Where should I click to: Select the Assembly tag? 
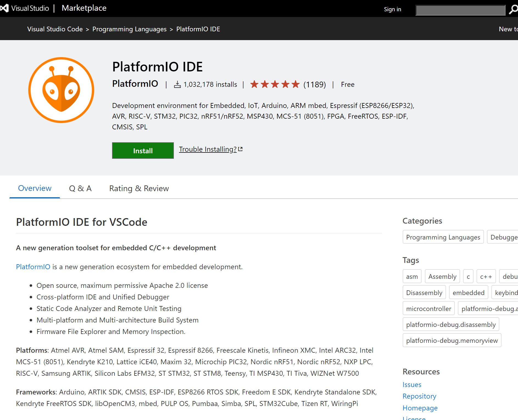coord(442,276)
